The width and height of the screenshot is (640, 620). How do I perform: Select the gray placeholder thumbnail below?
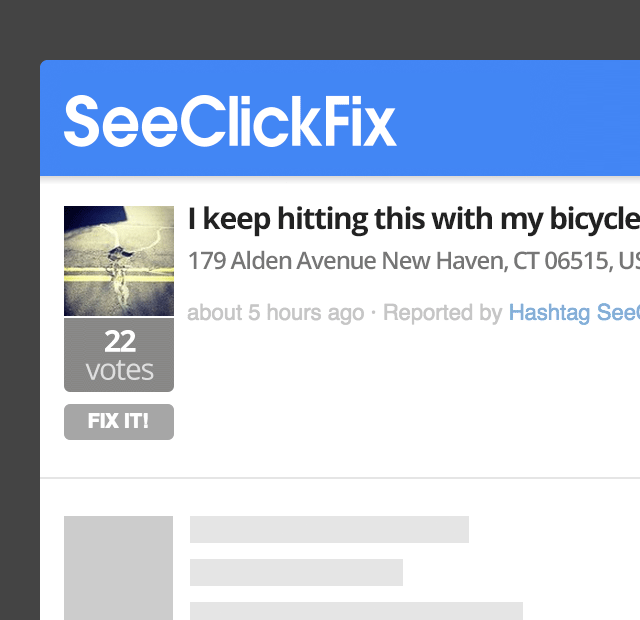pos(118,568)
